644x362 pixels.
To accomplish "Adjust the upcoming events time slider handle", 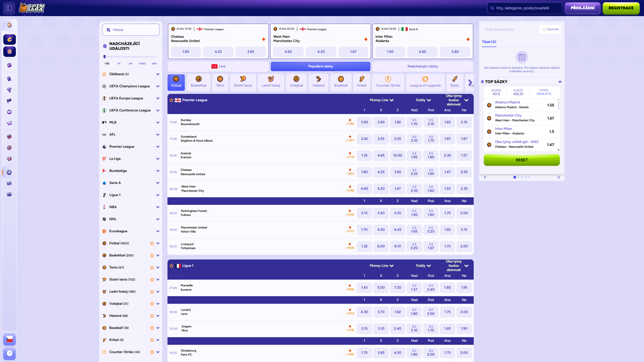I will point(105,56).
